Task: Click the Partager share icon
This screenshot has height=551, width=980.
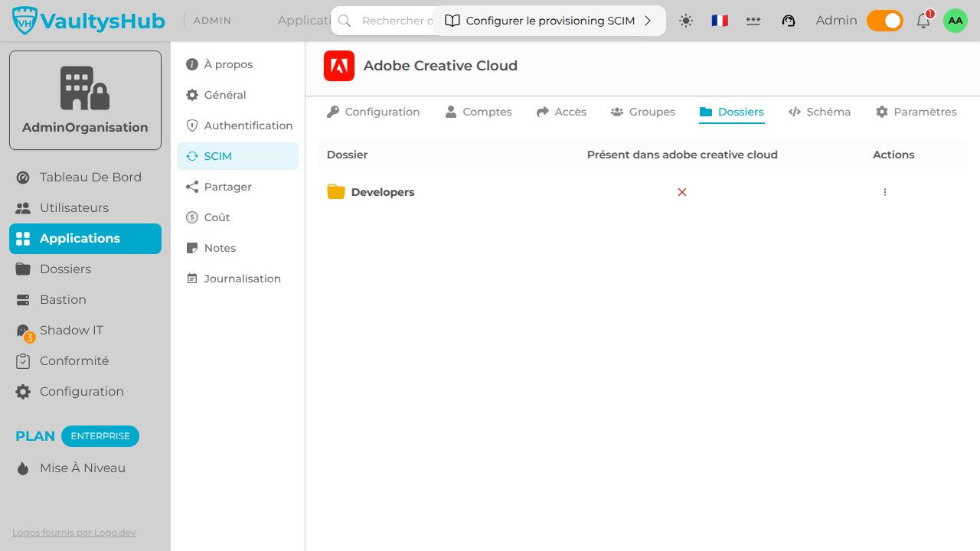Action: [192, 187]
